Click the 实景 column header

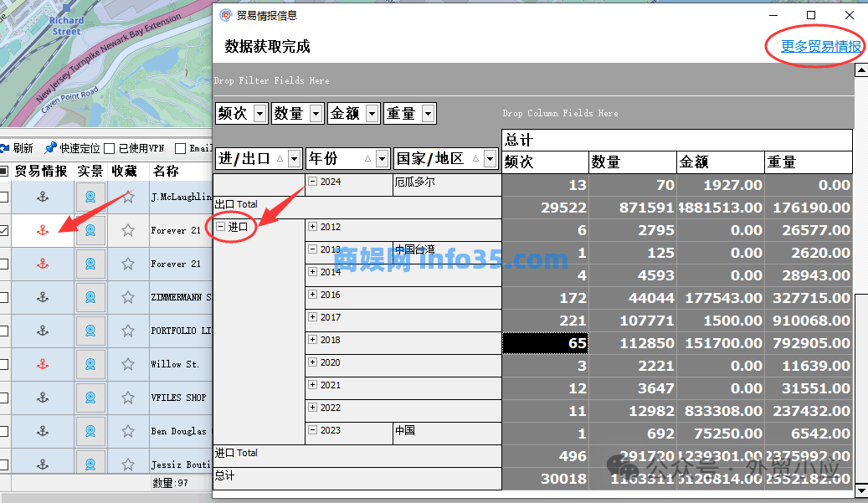click(x=90, y=171)
